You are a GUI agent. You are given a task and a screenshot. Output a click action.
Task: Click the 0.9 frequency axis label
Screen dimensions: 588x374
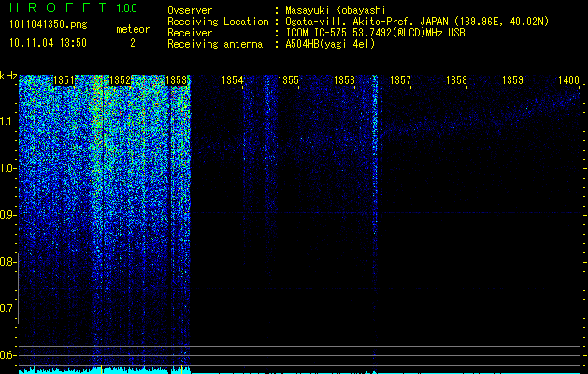[7, 215]
